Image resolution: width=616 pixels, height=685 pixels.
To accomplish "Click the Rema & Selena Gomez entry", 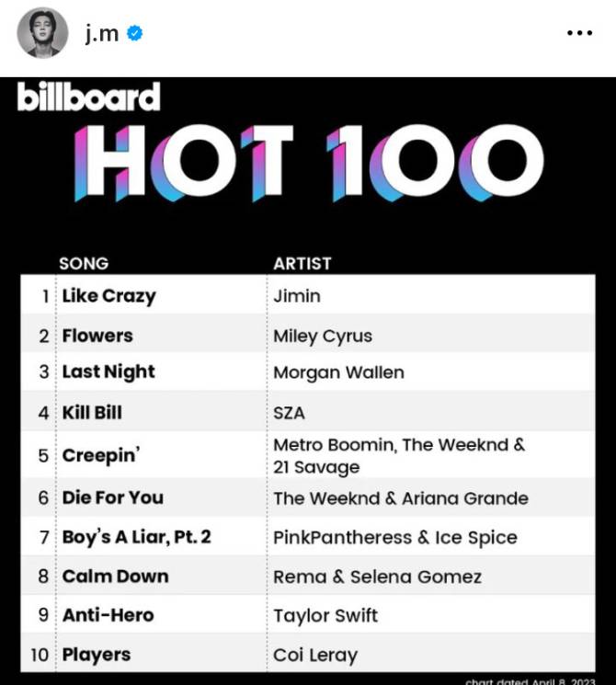I will coord(378,577).
